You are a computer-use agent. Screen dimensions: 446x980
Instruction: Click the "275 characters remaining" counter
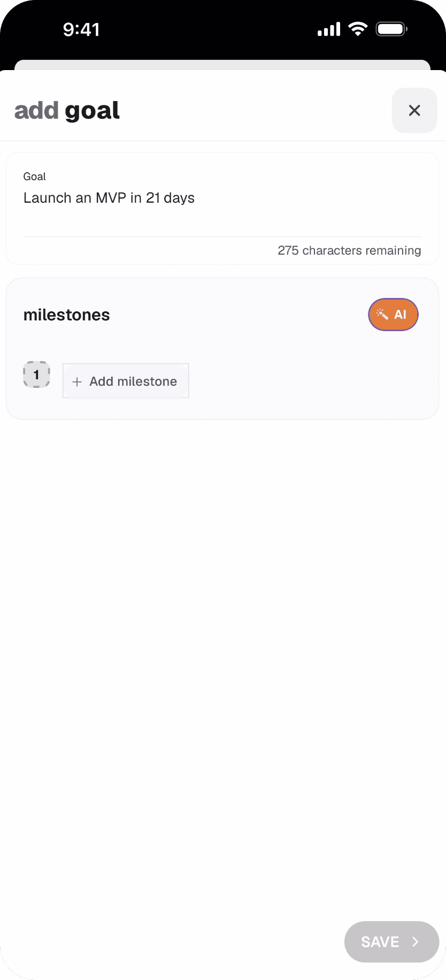coord(349,250)
